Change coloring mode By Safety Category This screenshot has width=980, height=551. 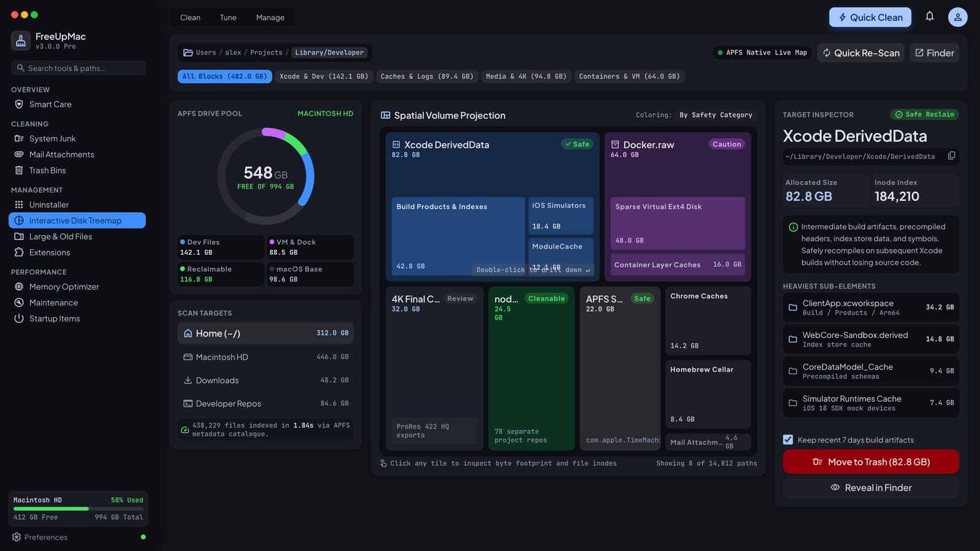pyautogui.click(x=715, y=115)
